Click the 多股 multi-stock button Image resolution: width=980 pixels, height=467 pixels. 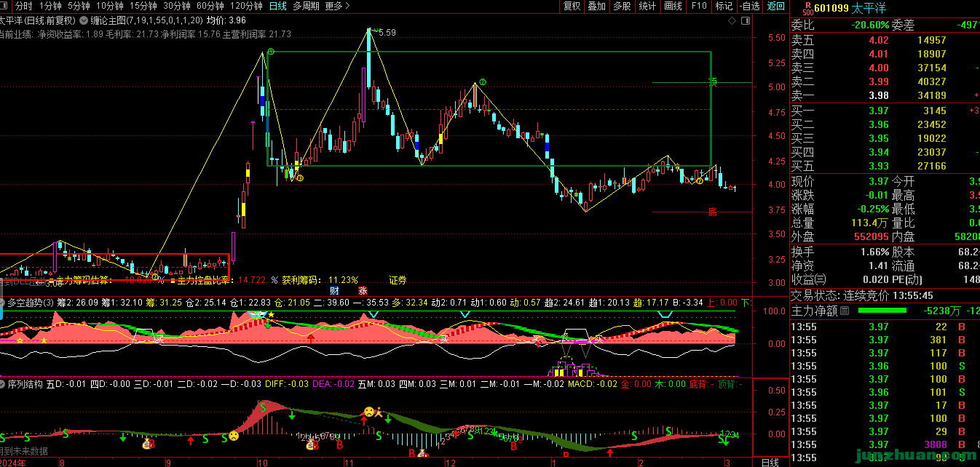click(622, 6)
